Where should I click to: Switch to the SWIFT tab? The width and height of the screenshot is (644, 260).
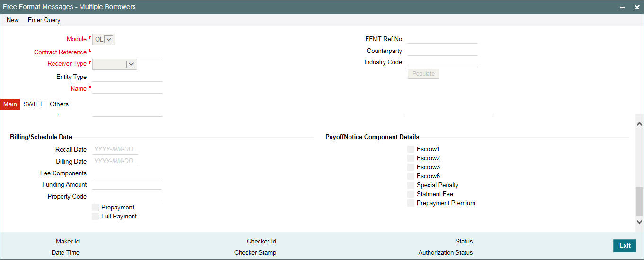coord(33,104)
